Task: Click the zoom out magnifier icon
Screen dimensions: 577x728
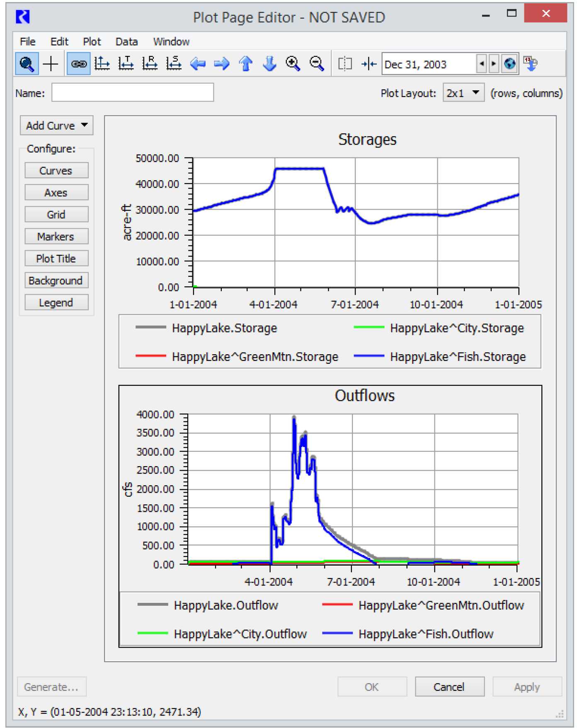Action: pyautogui.click(x=317, y=64)
